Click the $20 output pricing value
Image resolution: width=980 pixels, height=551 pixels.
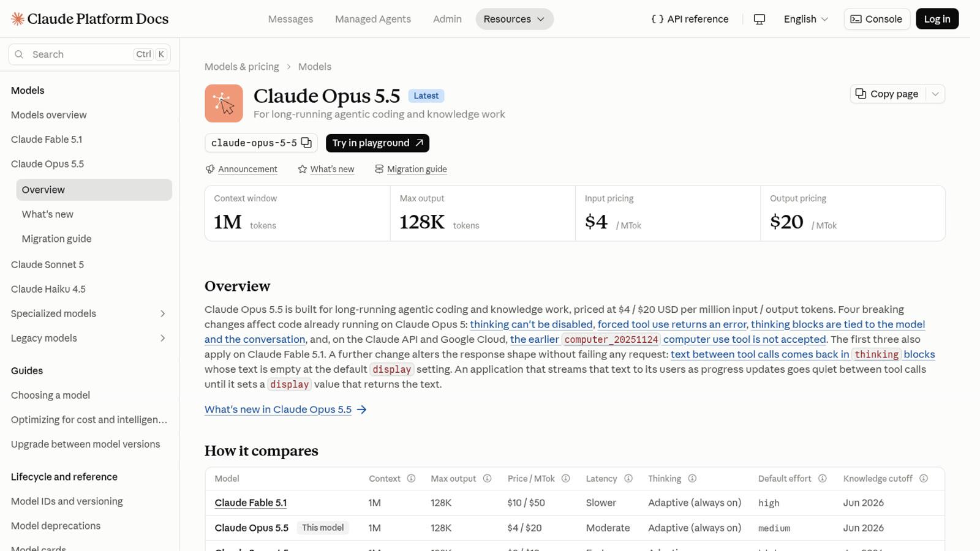click(786, 222)
